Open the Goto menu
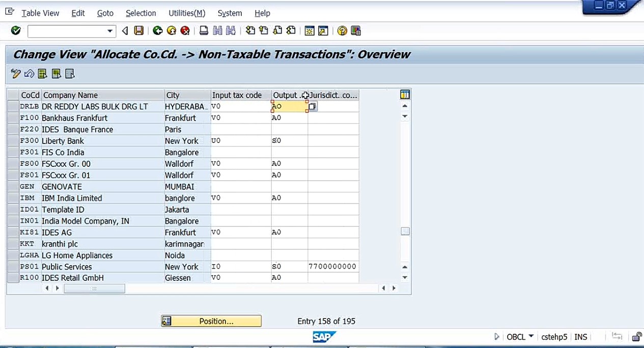644x348 pixels. pos(105,13)
